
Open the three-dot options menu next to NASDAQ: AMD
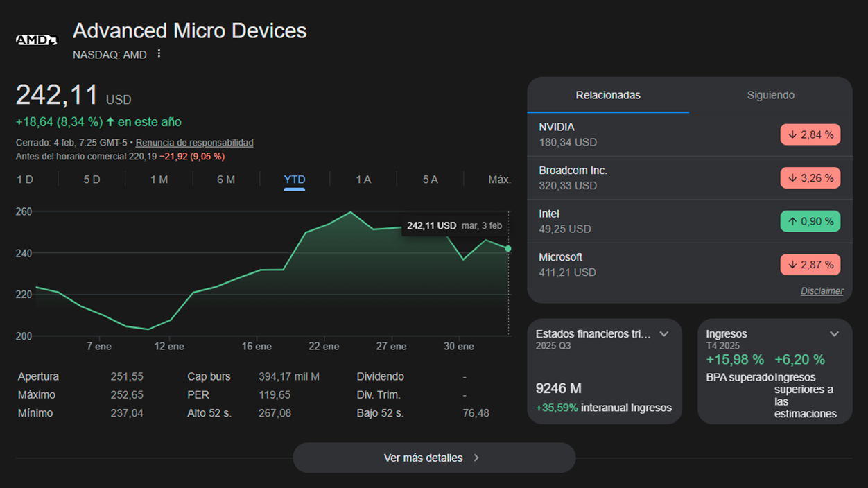[x=158, y=53]
